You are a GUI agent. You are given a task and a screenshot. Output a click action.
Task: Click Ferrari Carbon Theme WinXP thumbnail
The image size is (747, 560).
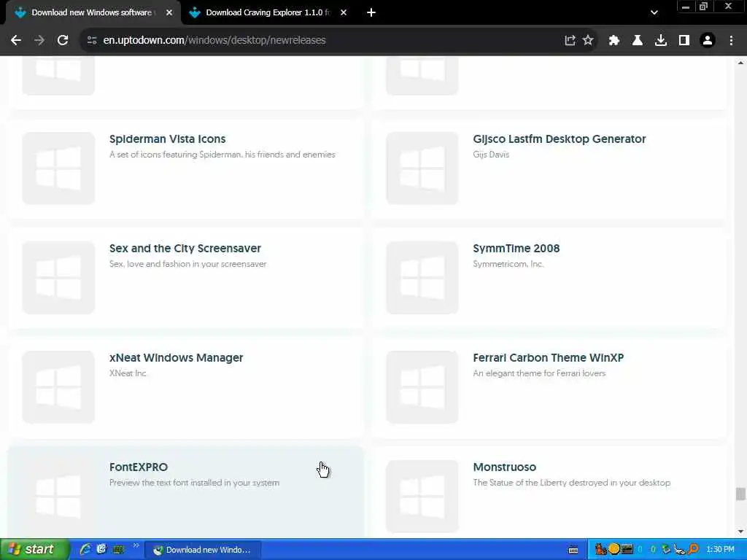422,386
